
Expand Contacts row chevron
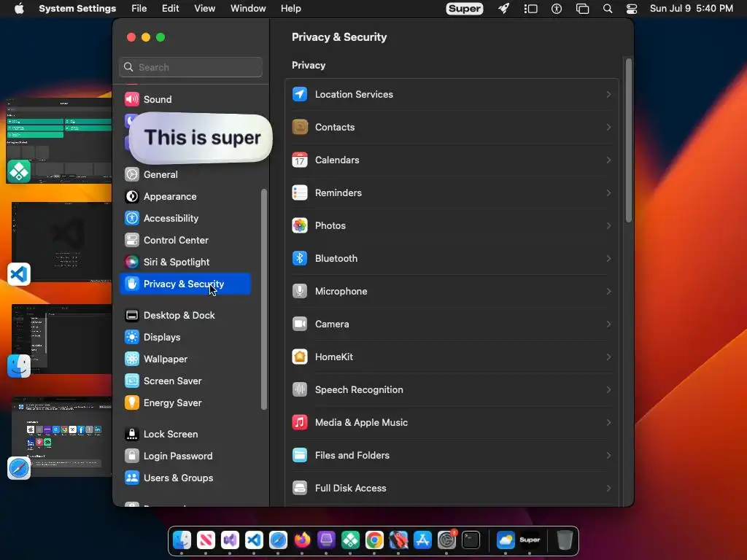coord(608,127)
